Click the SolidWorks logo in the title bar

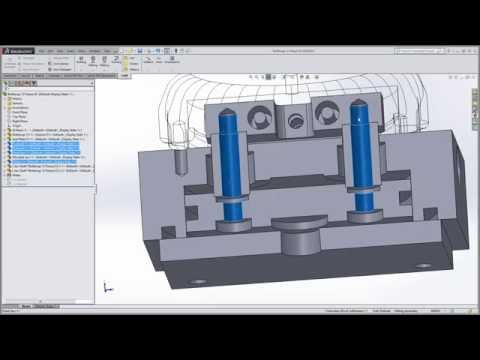pos(18,51)
